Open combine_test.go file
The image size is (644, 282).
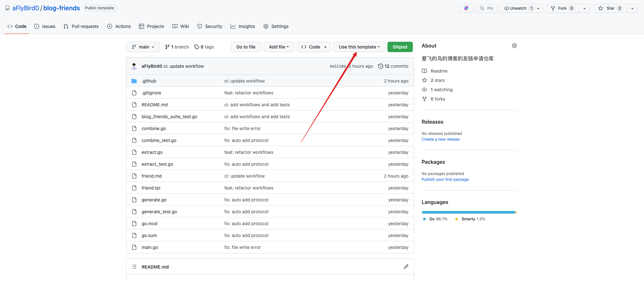(x=159, y=140)
